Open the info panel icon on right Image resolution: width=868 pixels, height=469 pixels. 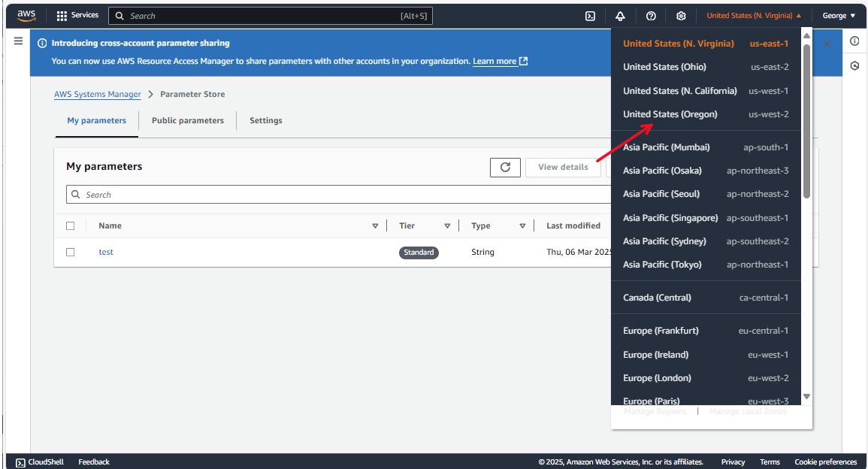tap(854, 41)
